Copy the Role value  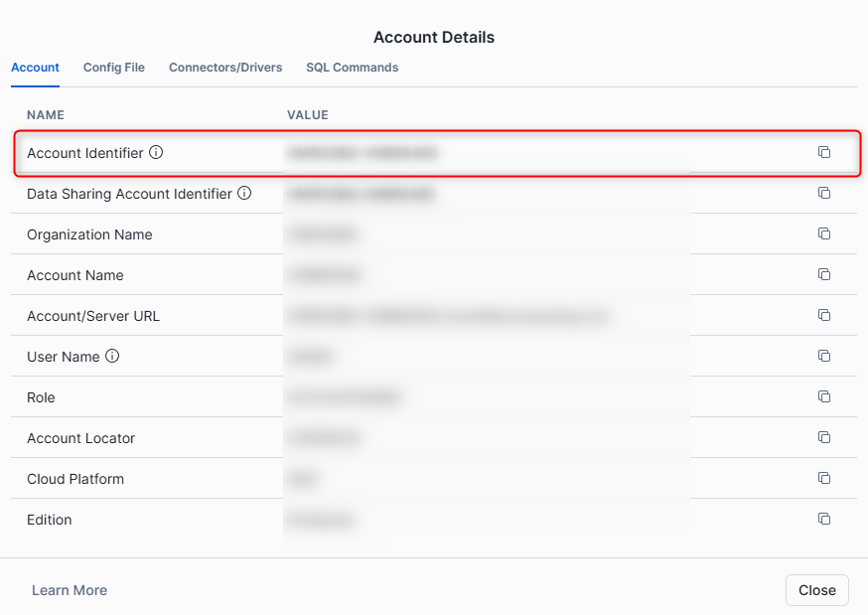(823, 396)
